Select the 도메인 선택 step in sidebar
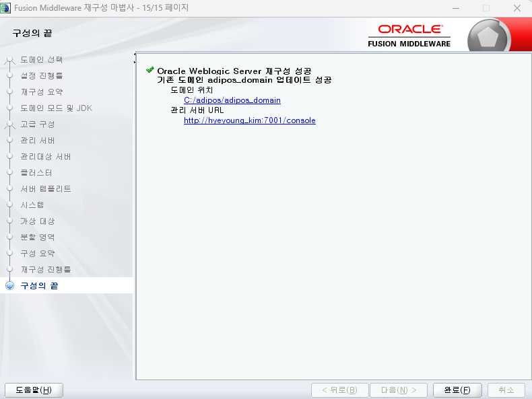The width and height of the screenshot is (532, 399). click(42, 60)
